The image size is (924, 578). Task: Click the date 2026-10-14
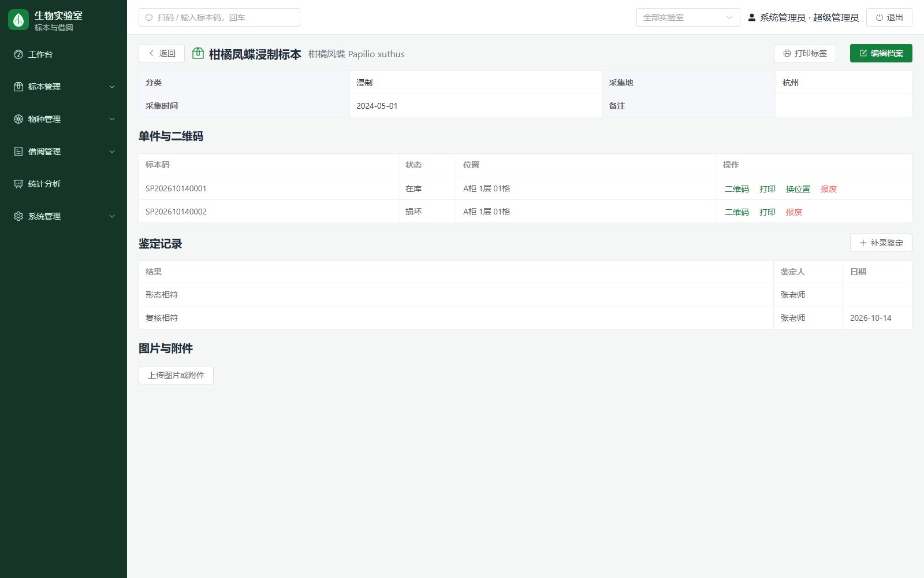pos(870,318)
